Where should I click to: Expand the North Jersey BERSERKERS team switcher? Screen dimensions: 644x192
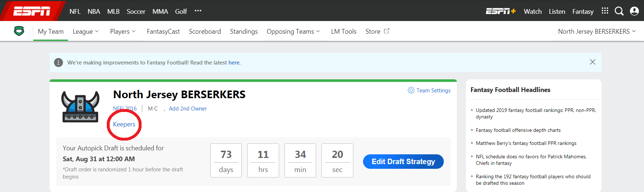point(597,32)
